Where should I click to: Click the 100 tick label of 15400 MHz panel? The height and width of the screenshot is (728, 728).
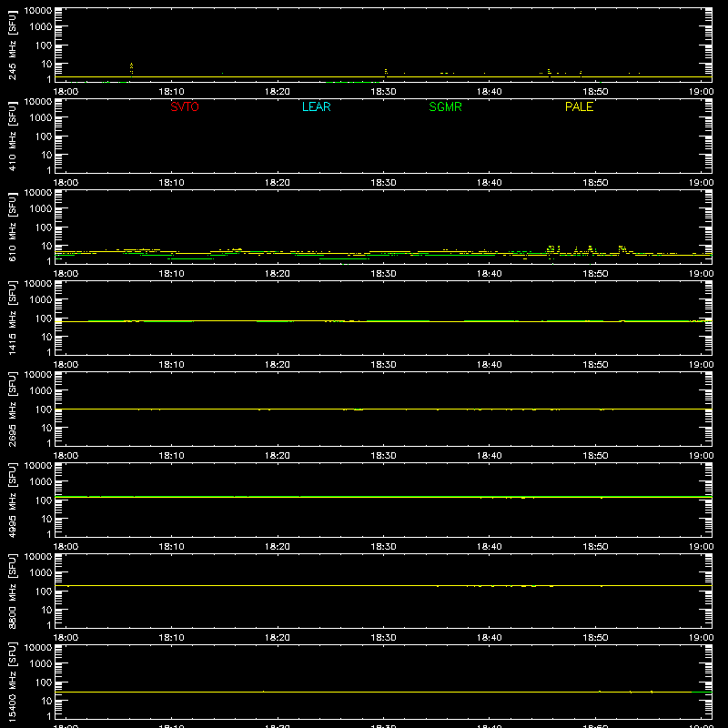point(44,682)
